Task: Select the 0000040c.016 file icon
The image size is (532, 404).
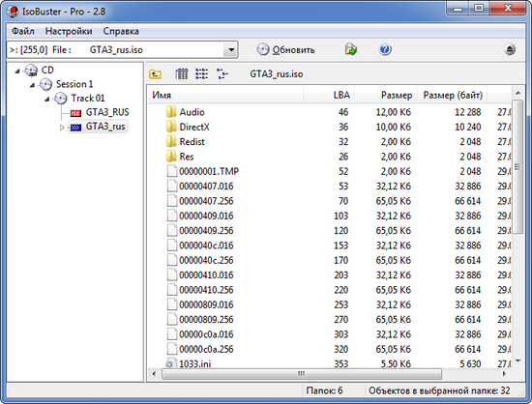Action: pyautogui.click(x=172, y=245)
